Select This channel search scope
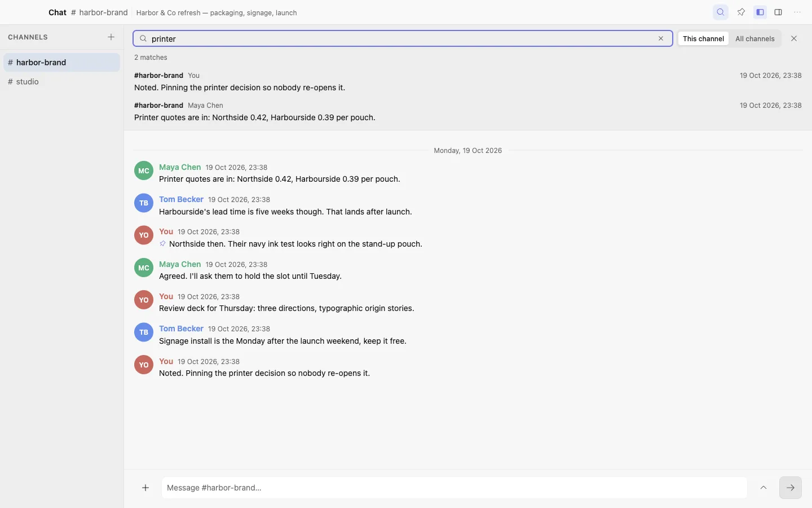This screenshot has width=812, height=508. point(703,38)
